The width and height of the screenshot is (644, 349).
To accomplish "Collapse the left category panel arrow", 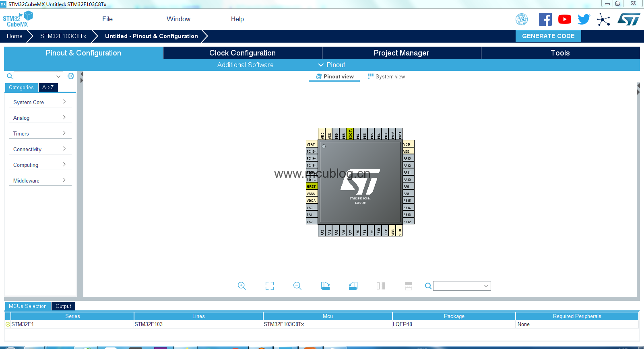I will click(82, 74).
